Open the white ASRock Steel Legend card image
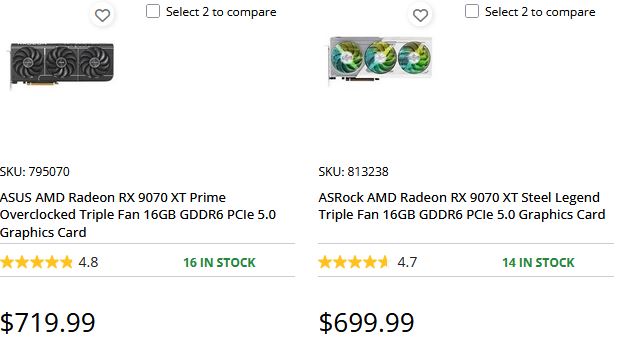The width and height of the screenshot is (621, 360). [380, 60]
